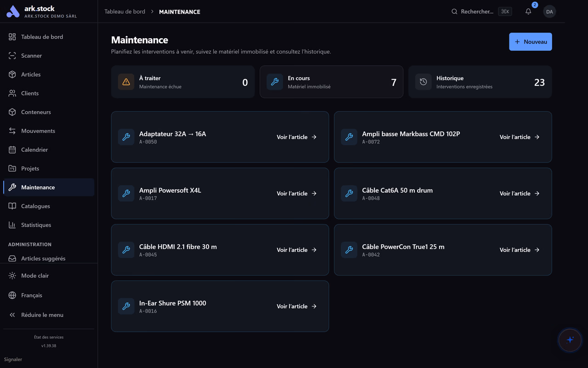Screen dimensions: 588x368
Task: Switch to Mode clair
Action: (x=49, y=276)
